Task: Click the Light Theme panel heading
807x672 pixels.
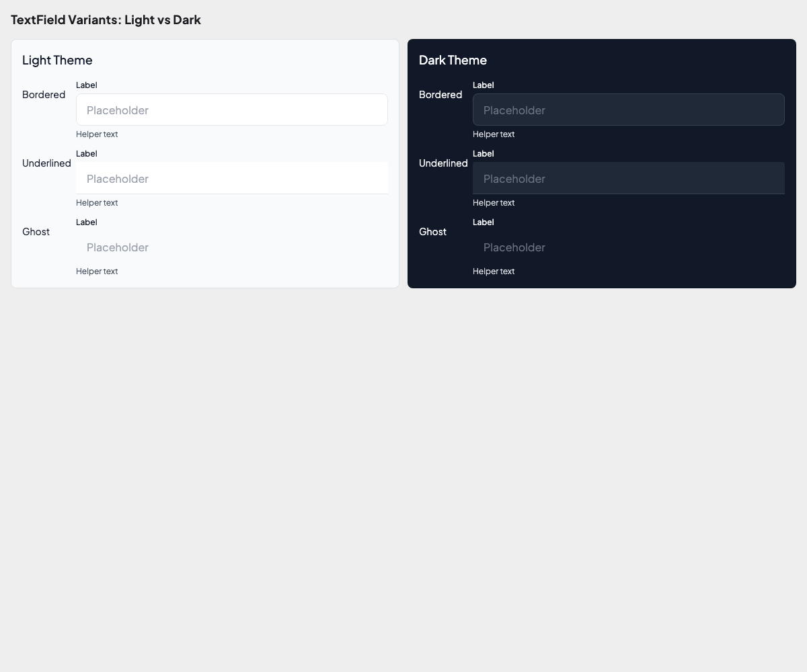Action: [57, 60]
